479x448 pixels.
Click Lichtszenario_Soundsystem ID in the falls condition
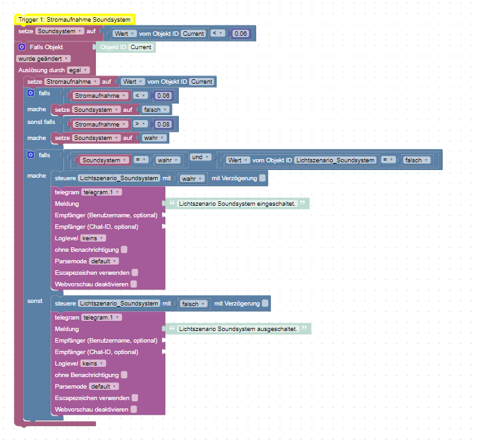(x=335, y=160)
